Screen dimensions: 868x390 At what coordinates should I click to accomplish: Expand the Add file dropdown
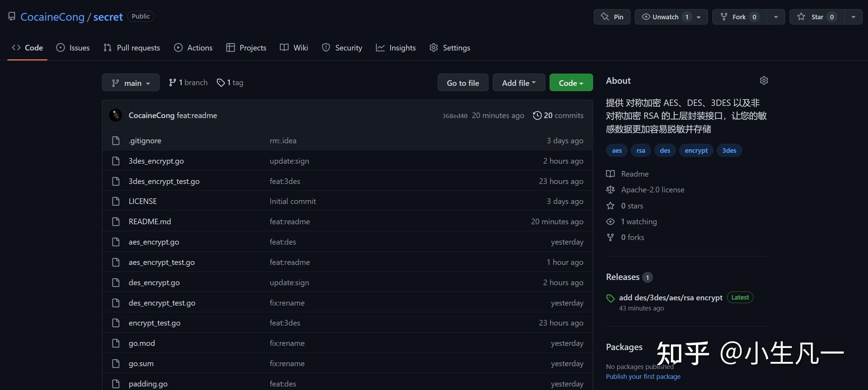coord(519,83)
